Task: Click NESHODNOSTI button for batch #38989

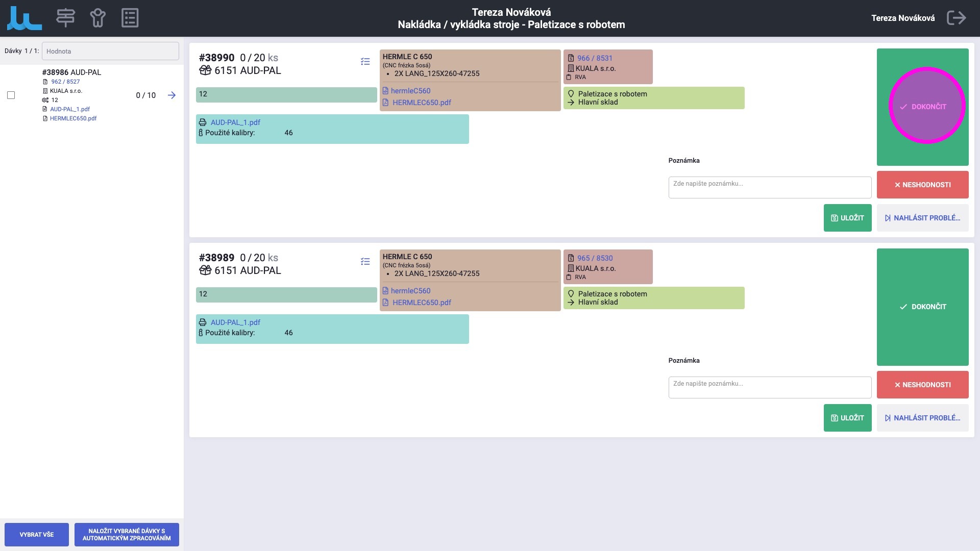Action: [x=922, y=385]
